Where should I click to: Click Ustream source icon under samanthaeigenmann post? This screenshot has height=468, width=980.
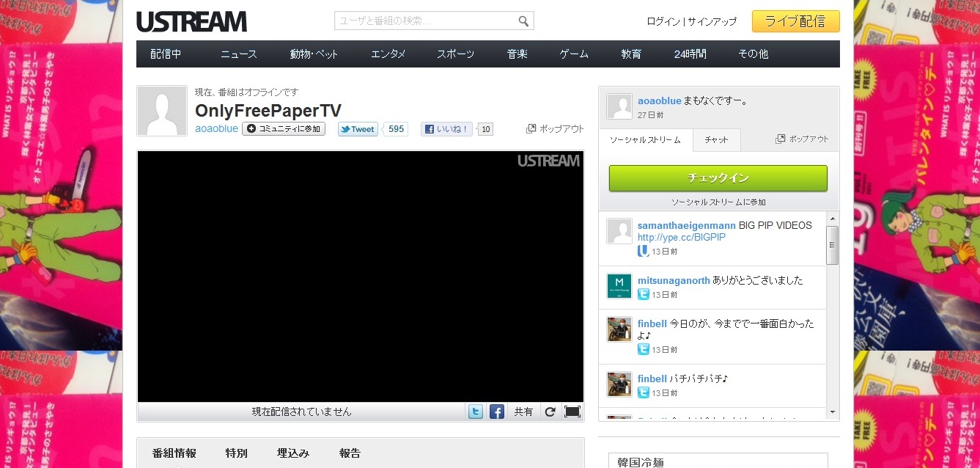pos(644,251)
